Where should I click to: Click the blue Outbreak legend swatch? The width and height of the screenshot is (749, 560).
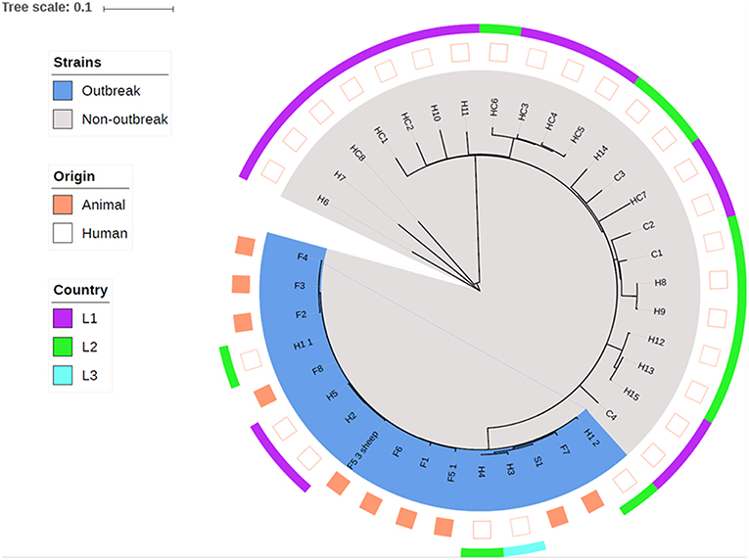click(66, 90)
